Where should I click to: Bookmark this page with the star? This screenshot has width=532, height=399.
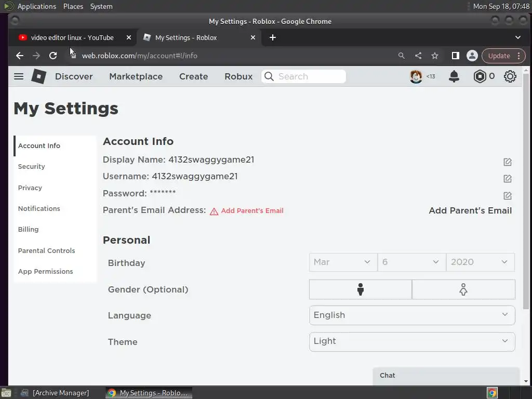pos(435,56)
